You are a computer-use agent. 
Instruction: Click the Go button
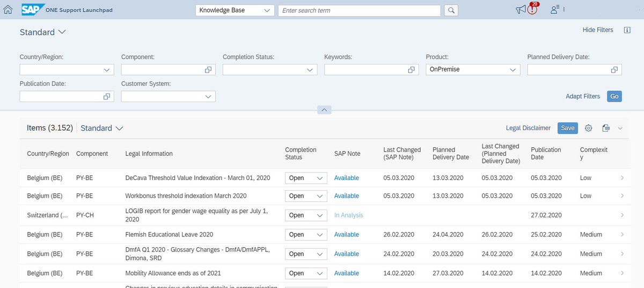[614, 96]
